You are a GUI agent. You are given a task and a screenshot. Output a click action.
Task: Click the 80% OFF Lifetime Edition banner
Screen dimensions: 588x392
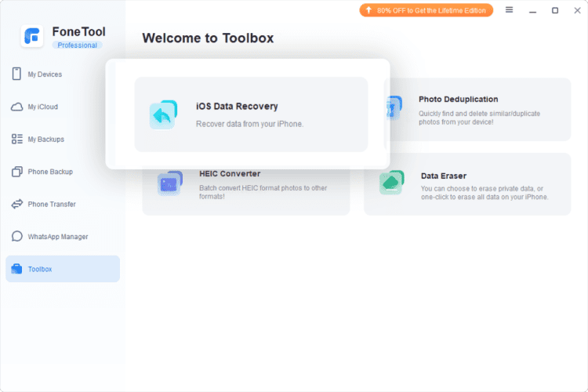coord(426,10)
